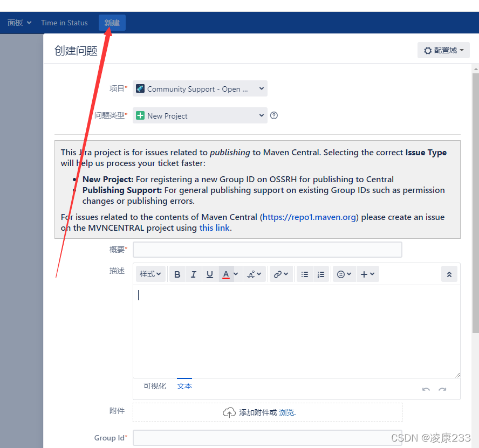Click the Bold formatting icon

pyautogui.click(x=177, y=274)
